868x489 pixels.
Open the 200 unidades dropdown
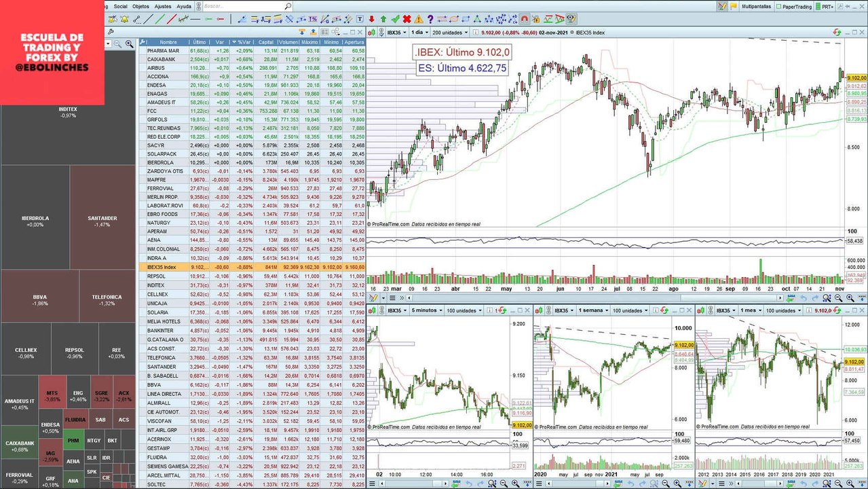[450, 32]
